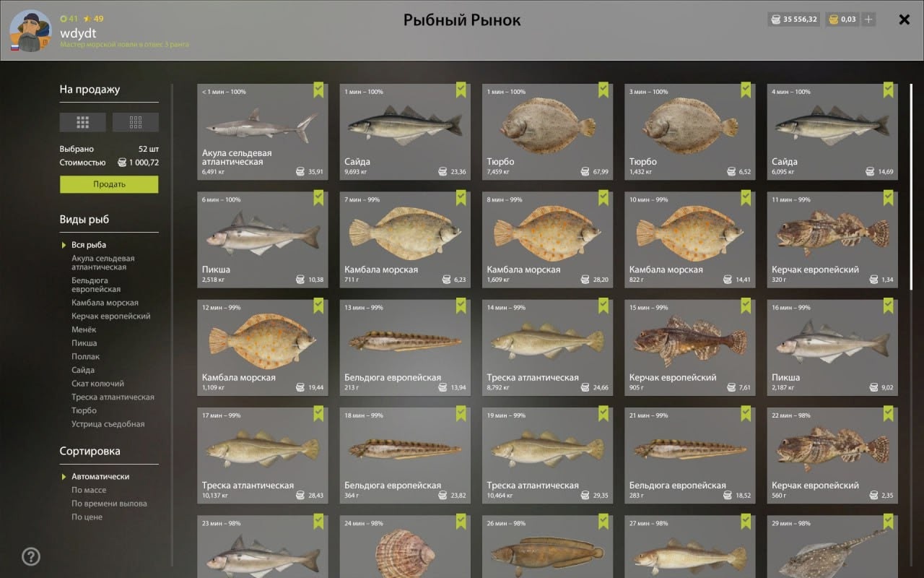
Task: Filter by Треска атлантическая in sidebar
Action: point(113,397)
